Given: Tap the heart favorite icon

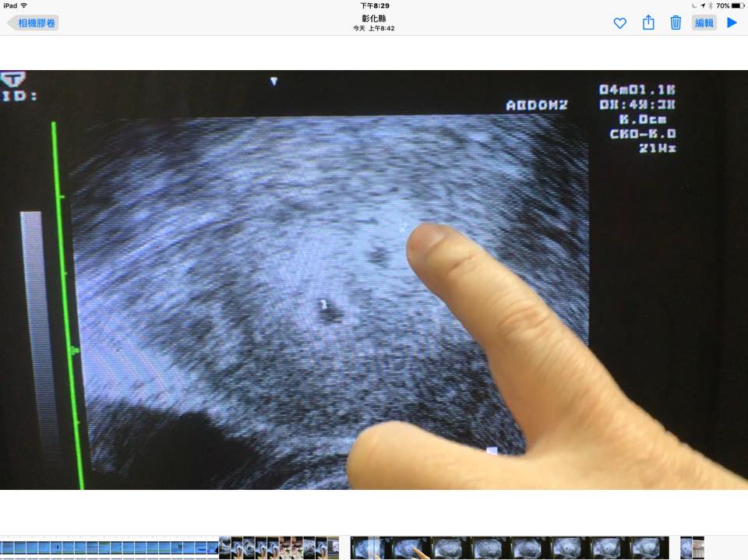Looking at the screenshot, I should [x=619, y=23].
